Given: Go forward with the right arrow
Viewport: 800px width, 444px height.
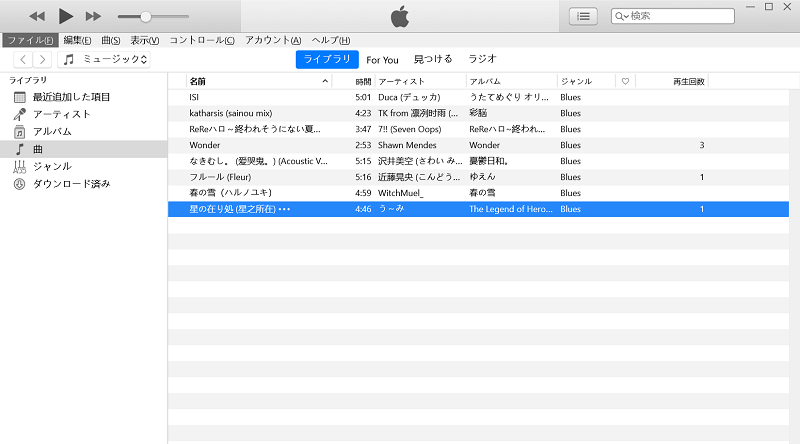Looking at the screenshot, I should pos(42,59).
